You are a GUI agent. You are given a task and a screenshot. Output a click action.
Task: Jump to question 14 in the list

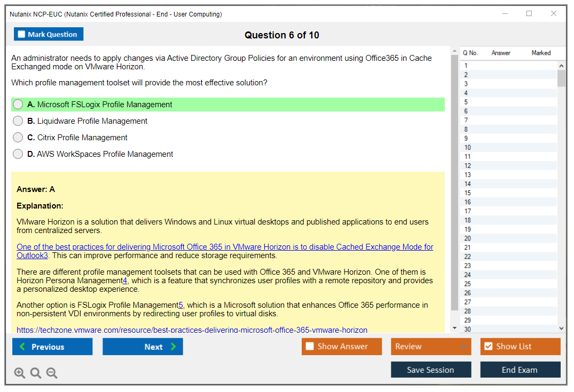click(x=468, y=184)
